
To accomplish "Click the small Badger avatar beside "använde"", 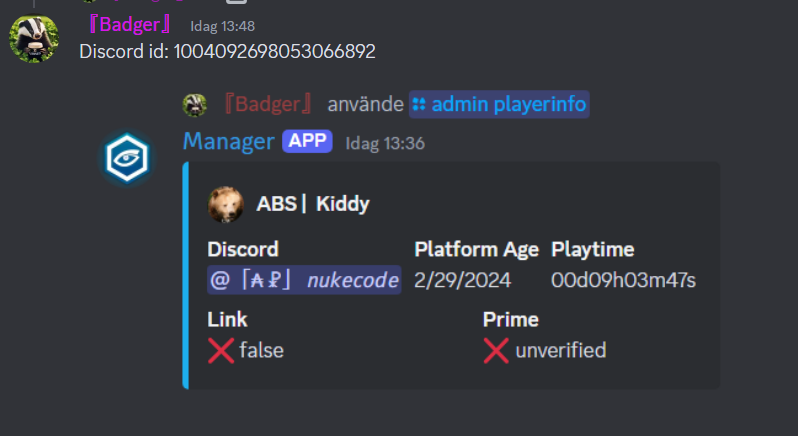I will [194, 104].
